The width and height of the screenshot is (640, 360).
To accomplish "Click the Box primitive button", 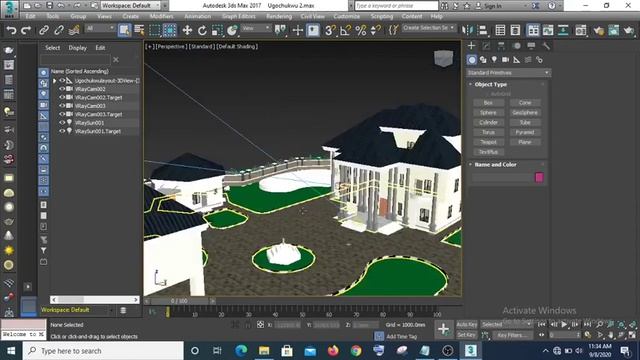I will [x=488, y=103].
